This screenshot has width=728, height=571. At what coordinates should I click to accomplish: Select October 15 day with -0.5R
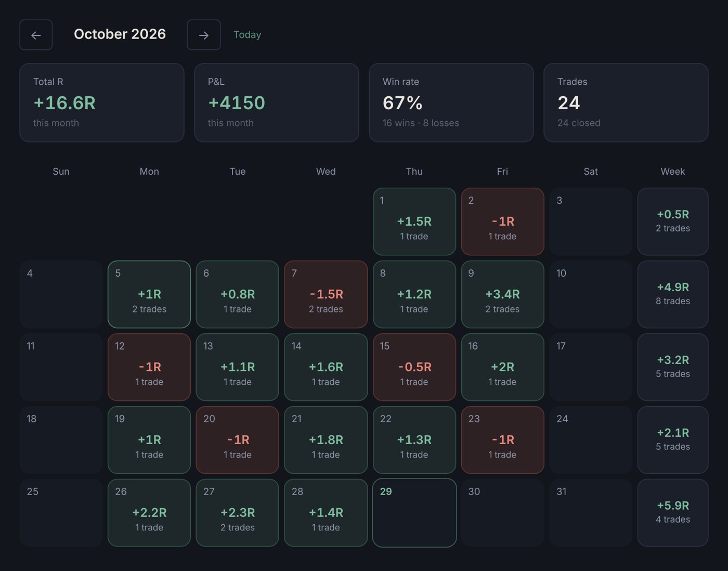click(414, 367)
